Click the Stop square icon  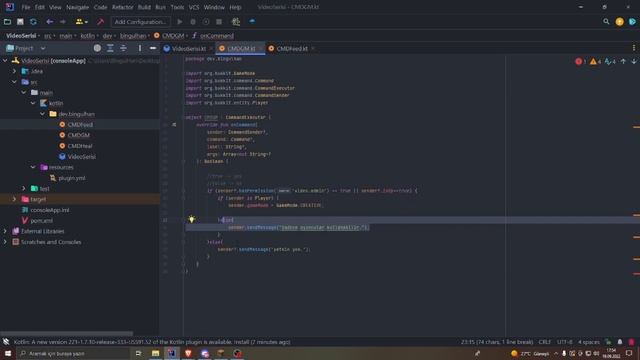click(219, 22)
